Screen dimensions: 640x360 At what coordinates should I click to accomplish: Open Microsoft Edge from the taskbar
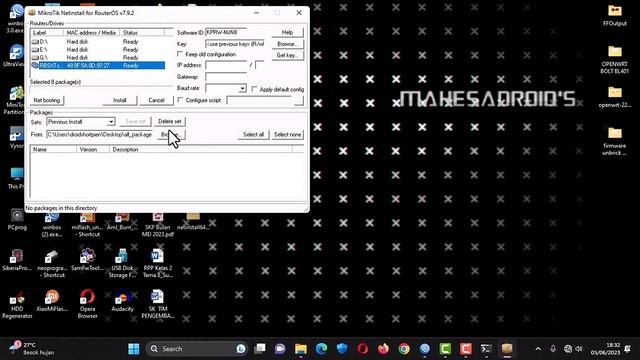point(321,349)
